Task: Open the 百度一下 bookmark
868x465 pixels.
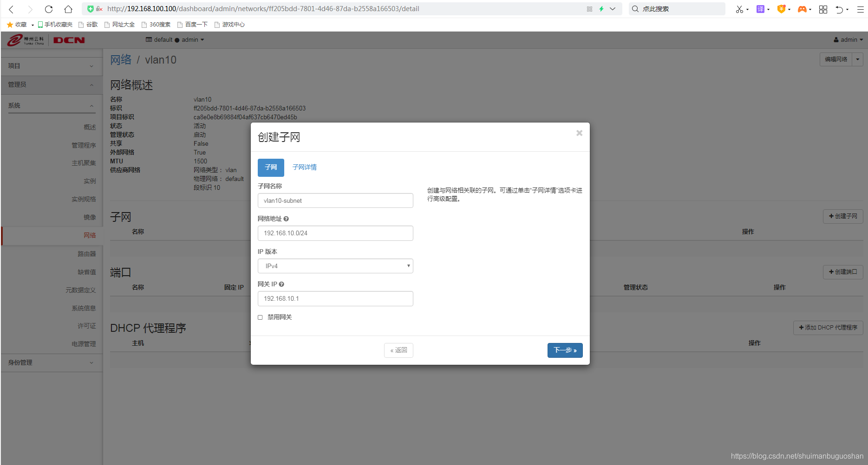Action: click(x=192, y=25)
